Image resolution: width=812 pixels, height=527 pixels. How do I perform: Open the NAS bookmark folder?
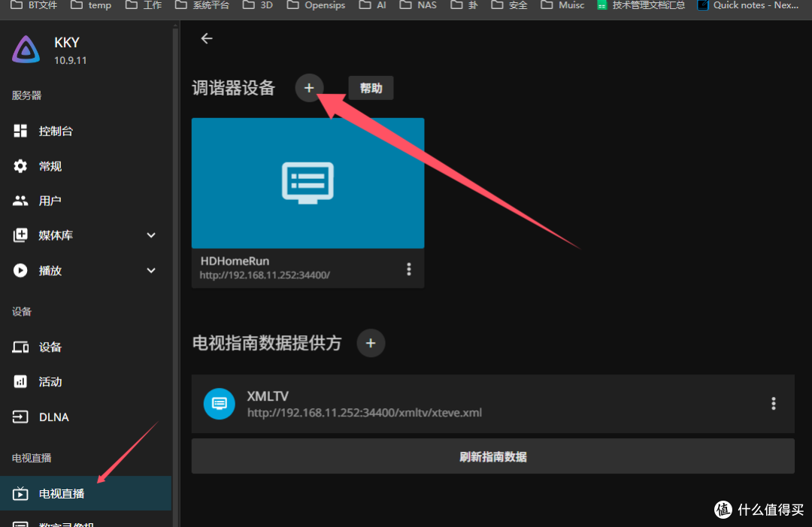(419, 5)
